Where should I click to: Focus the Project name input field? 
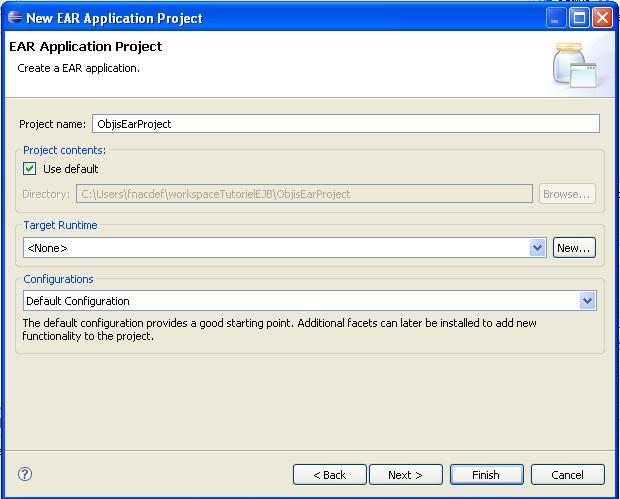(346, 124)
